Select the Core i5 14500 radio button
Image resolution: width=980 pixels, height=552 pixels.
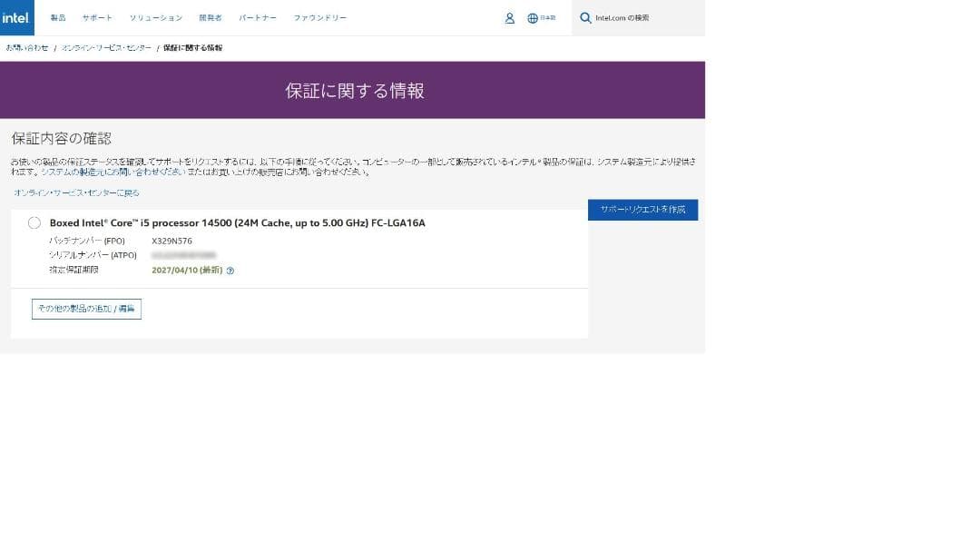click(x=34, y=223)
